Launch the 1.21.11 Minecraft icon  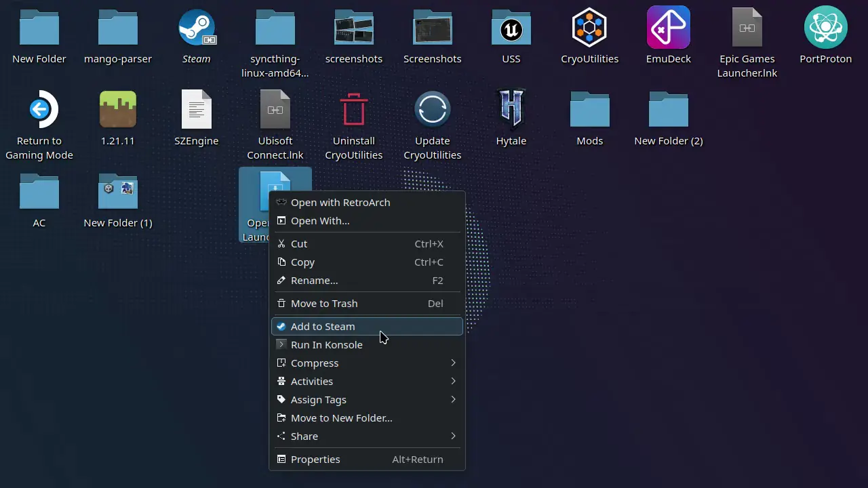point(117,108)
